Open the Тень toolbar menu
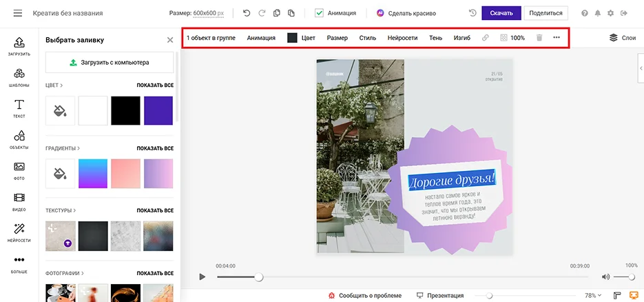The height and width of the screenshot is (302, 644). coord(435,38)
